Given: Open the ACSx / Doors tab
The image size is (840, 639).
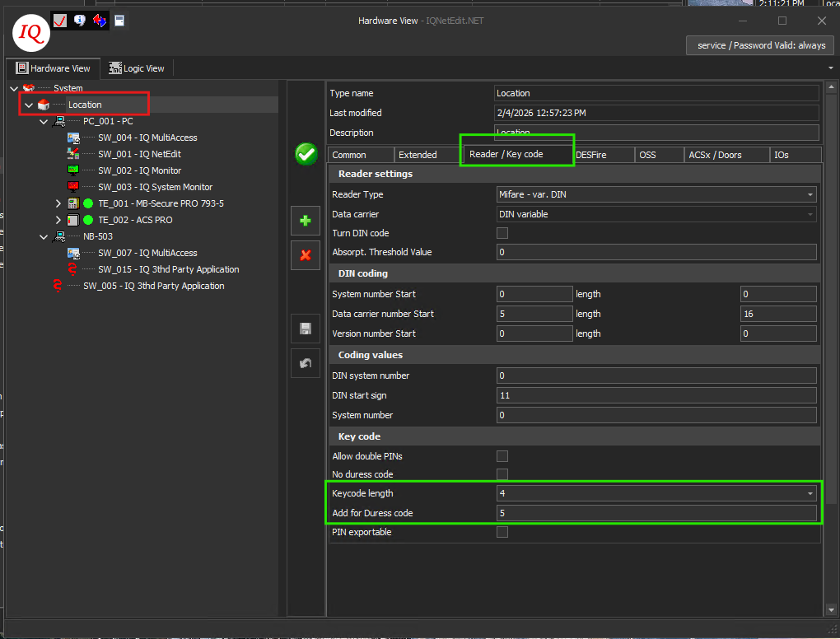Looking at the screenshot, I should 726,155.
